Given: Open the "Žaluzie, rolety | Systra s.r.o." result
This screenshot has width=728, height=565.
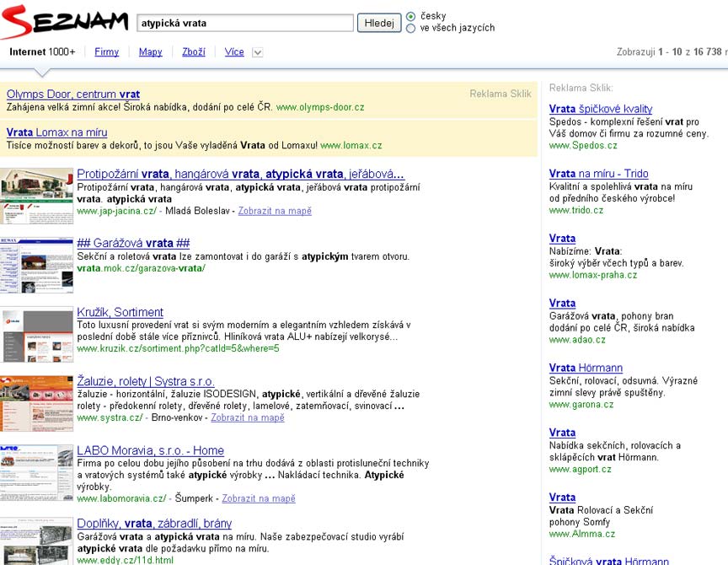Looking at the screenshot, I should tap(146, 381).
